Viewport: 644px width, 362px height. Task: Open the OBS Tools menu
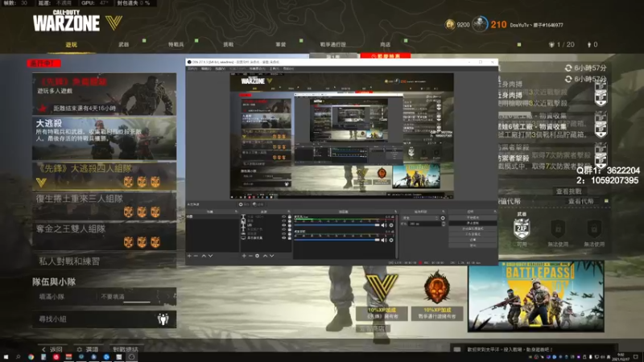[x=275, y=68]
